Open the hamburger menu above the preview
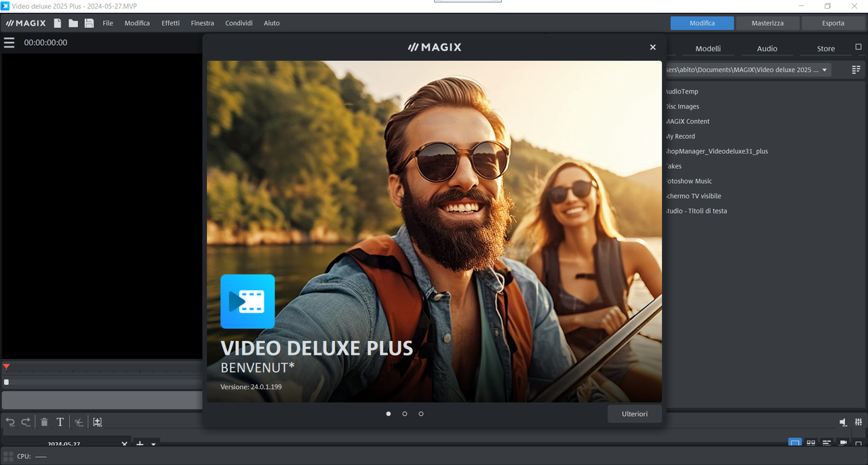The height and width of the screenshot is (465, 868). tap(9, 43)
